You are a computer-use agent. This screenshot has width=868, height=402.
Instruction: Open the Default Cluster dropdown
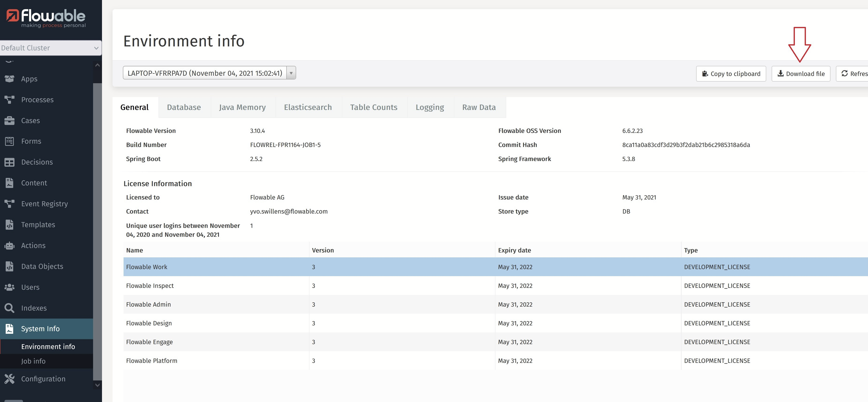pyautogui.click(x=51, y=48)
